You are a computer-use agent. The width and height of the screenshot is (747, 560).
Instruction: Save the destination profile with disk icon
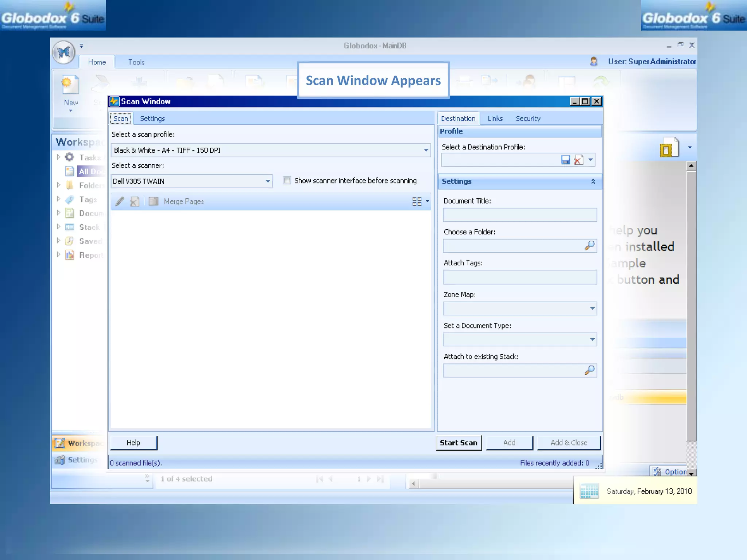(x=565, y=160)
